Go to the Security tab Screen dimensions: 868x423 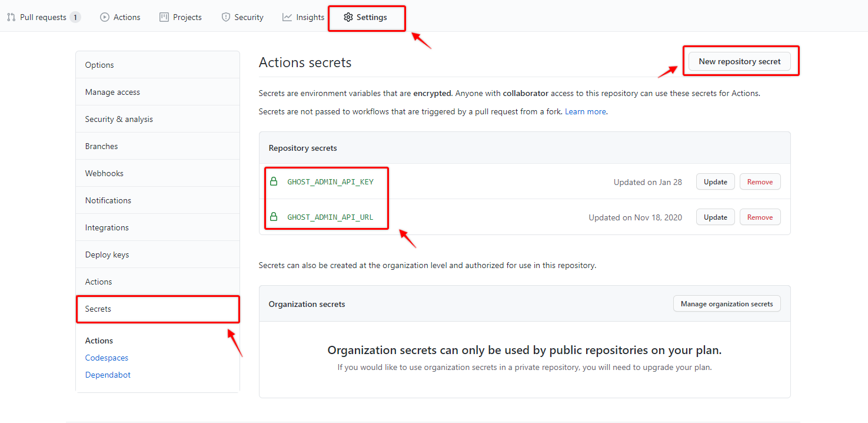pos(242,17)
